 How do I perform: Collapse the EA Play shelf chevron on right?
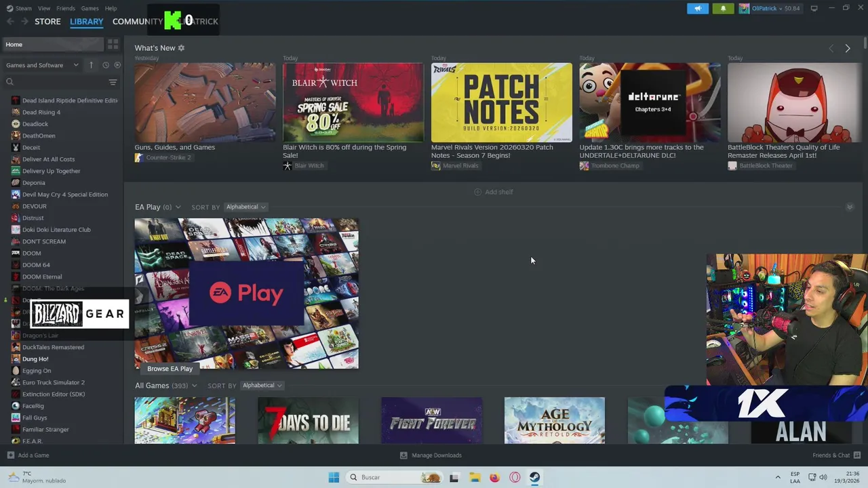coord(850,207)
